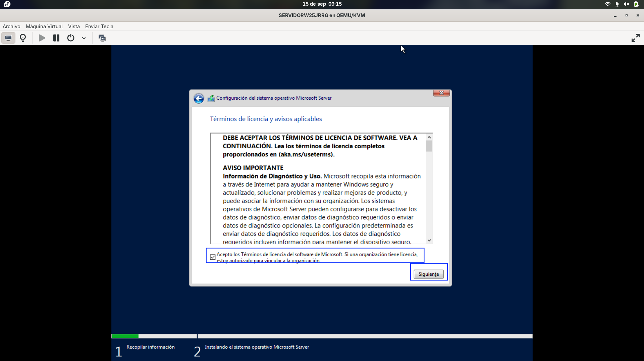
Task: Shut down the virtual machine power icon
Action: [x=71, y=38]
